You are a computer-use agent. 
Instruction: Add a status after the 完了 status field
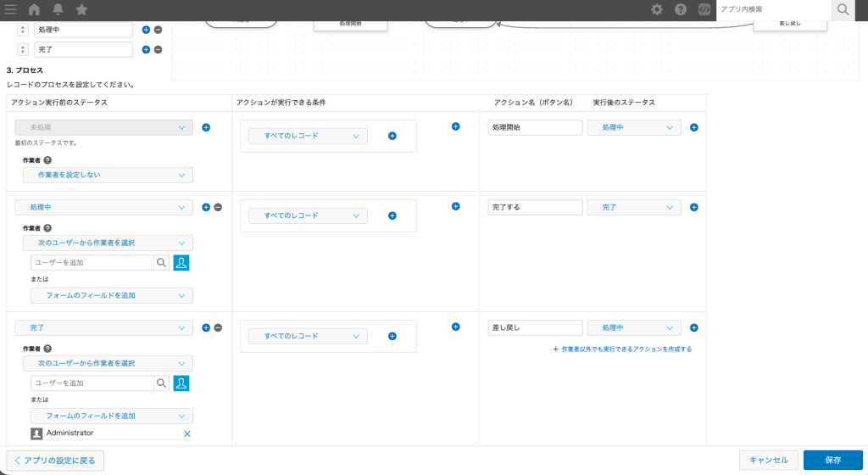(146, 49)
